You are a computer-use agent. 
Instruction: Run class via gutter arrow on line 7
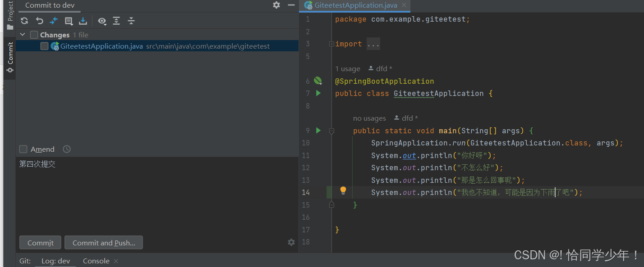(318, 93)
